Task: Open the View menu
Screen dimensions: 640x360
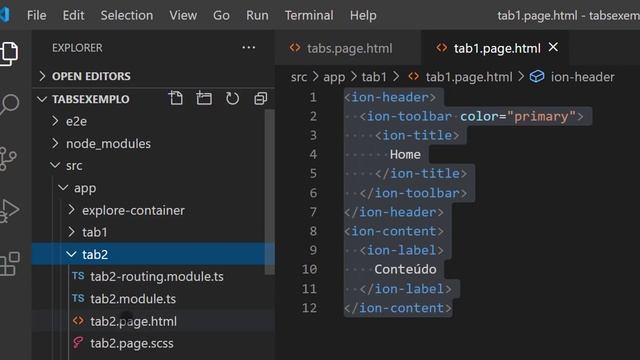Action: pyautogui.click(x=183, y=15)
